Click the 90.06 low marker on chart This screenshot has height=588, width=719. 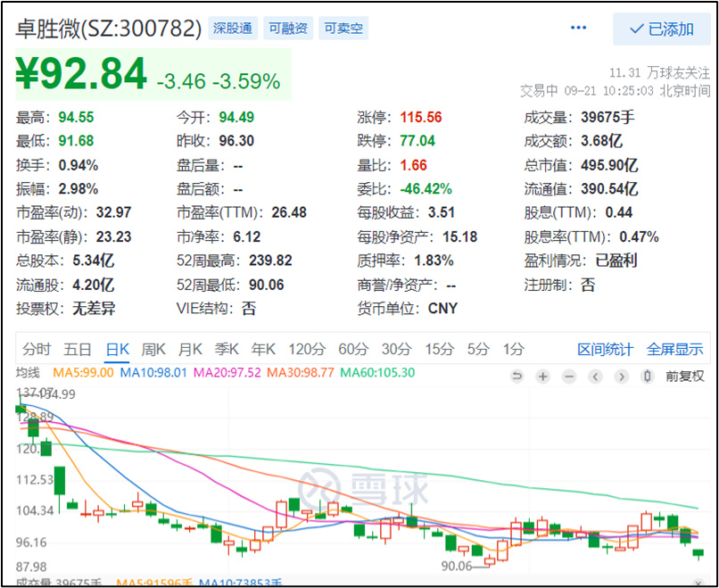point(457,566)
